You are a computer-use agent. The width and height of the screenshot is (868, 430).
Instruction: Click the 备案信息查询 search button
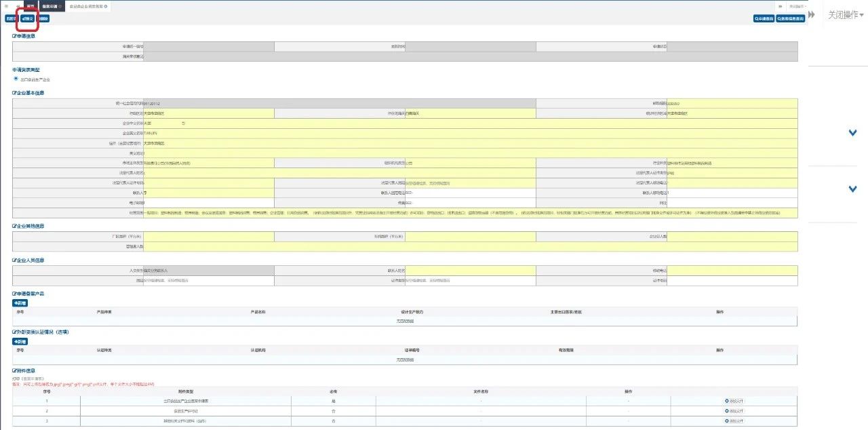pos(791,19)
